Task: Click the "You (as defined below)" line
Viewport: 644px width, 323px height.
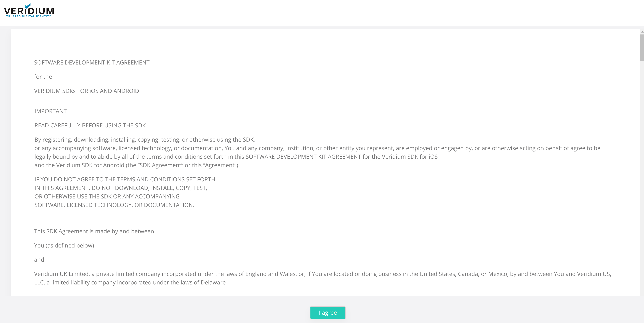Action: (x=64, y=246)
